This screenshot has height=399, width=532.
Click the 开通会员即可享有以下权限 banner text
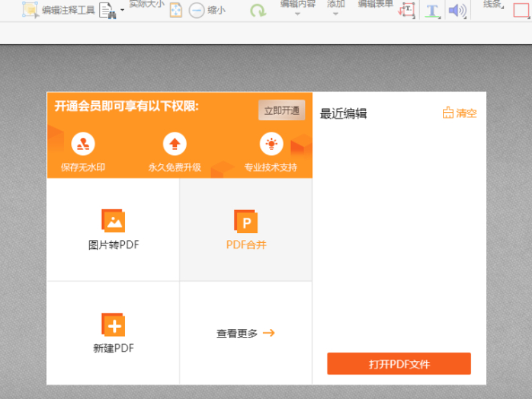(x=126, y=106)
